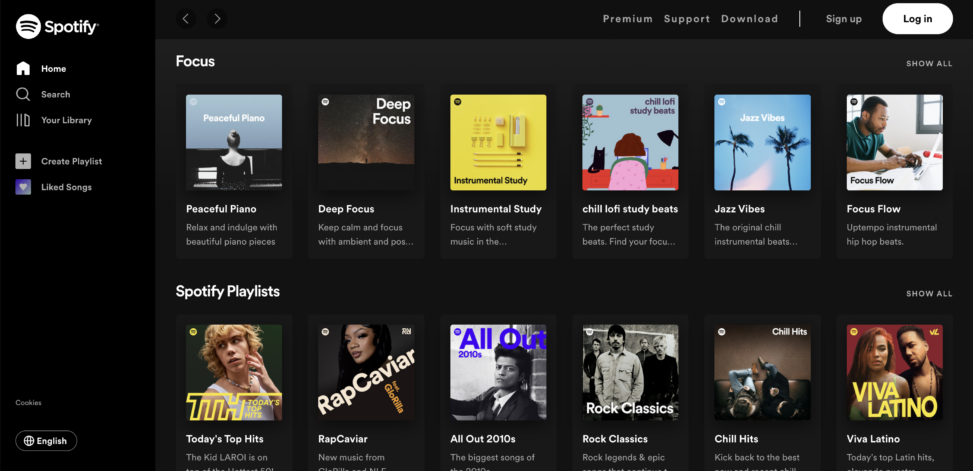Open the Today's Top Hits cover
Image resolution: width=973 pixels, height=471 pixels.
[x=234, y=372]
